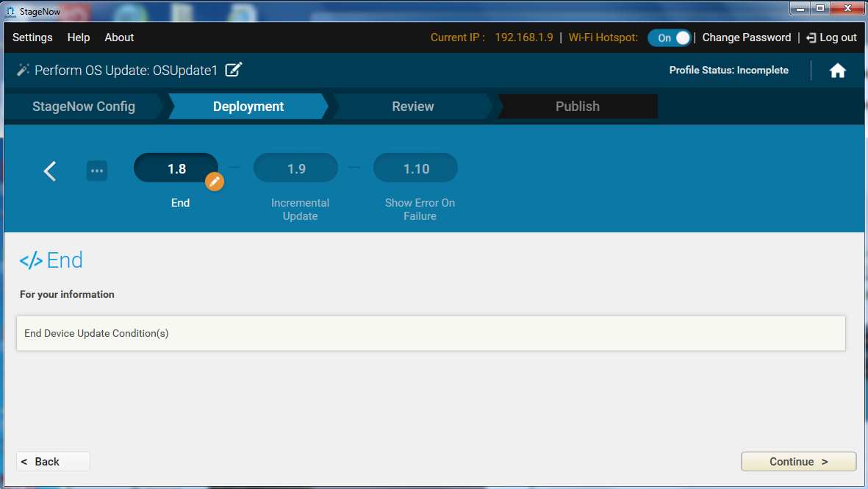Show hidden steps via ellipsis icon
This screenshot has height=489, width=868.
tap(97, 171)
